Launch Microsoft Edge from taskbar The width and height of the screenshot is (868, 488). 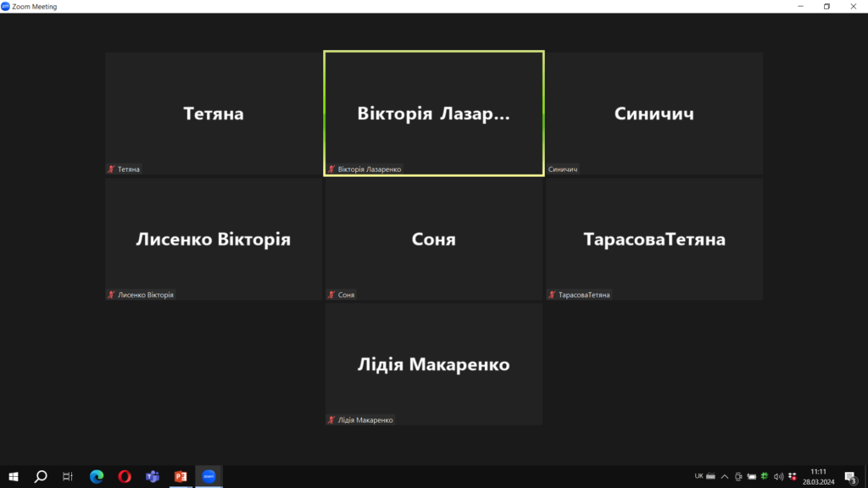coord(97,476)
